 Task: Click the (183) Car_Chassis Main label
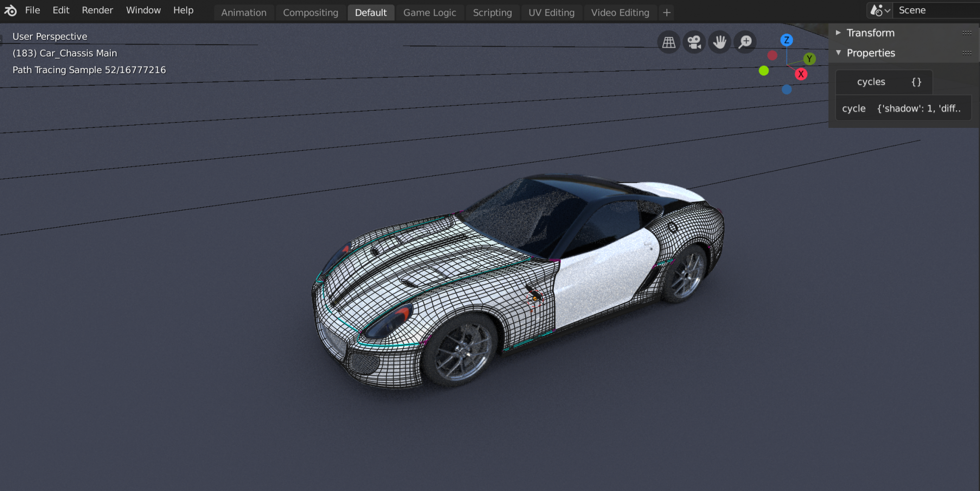(x=65, y=53)
